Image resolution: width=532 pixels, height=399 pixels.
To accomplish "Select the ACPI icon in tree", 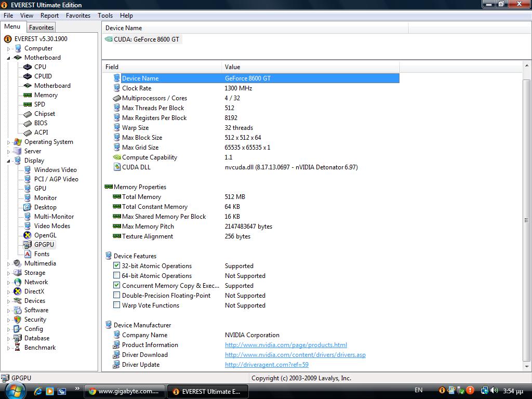I will click(x=28, y=132).
